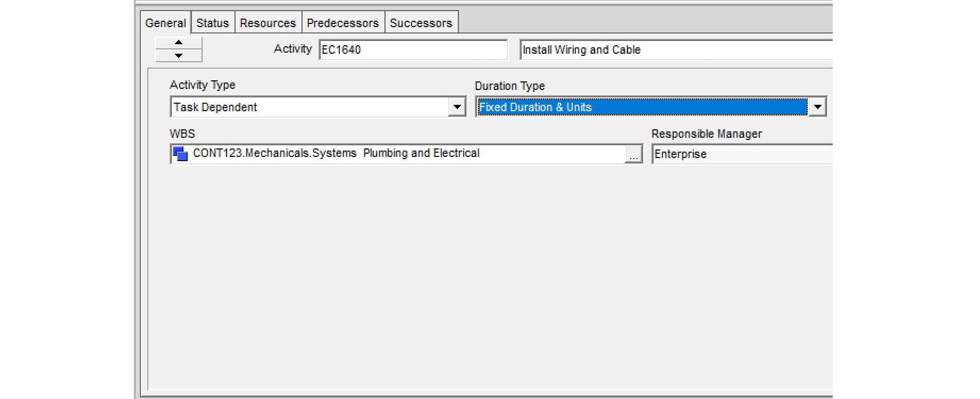Expand the Activity Type dropdown arrow
Image resolution: width=980 pixels, height=399 pixels.
pos(457,107)
